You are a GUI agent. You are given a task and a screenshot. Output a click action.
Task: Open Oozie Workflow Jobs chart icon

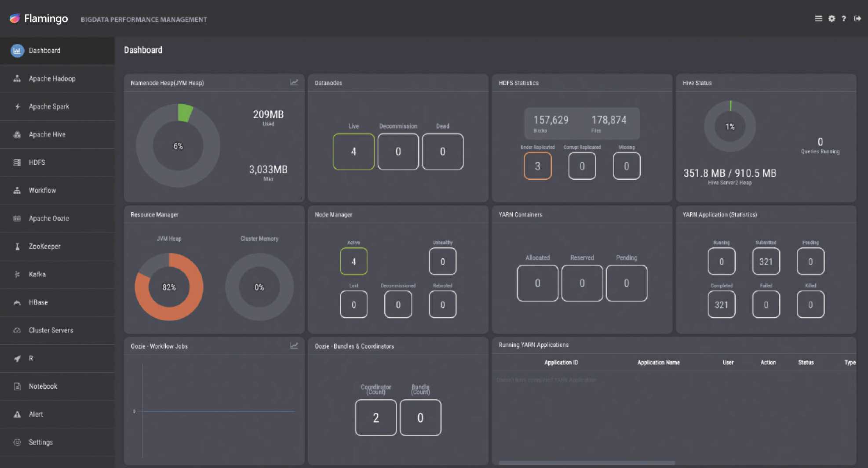(x=294, y=346)
